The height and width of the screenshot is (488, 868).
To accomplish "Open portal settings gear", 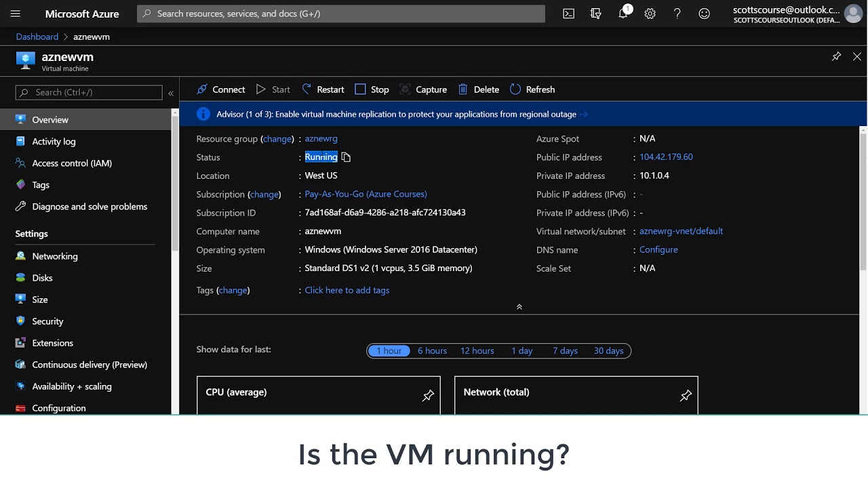I will 650,14.
